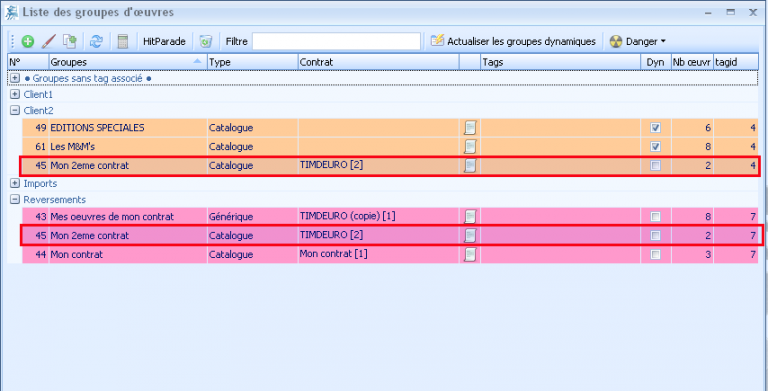This screenshot has width=768, height=391.
Task: Sort by the Groupes column header
Action: (127, 62)
